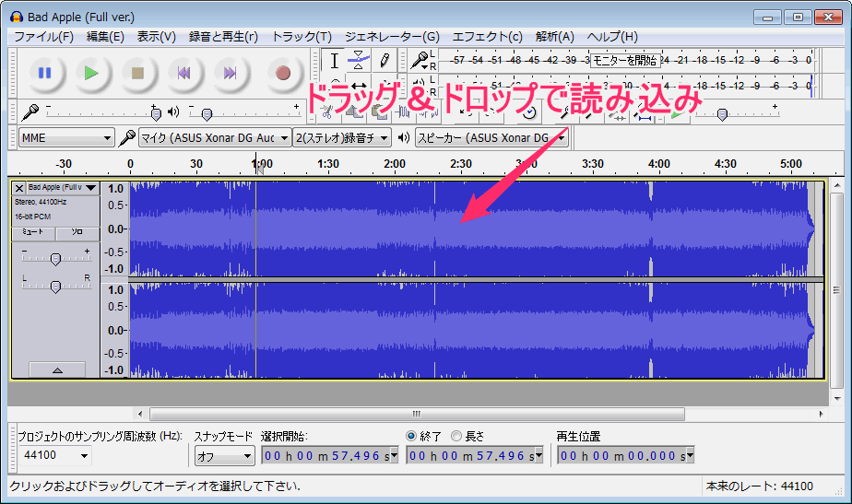The width and height of the screenshot is (852, 504).
Task: Open the 録音と再生(r) menu
Action: (x=223, y=36)
